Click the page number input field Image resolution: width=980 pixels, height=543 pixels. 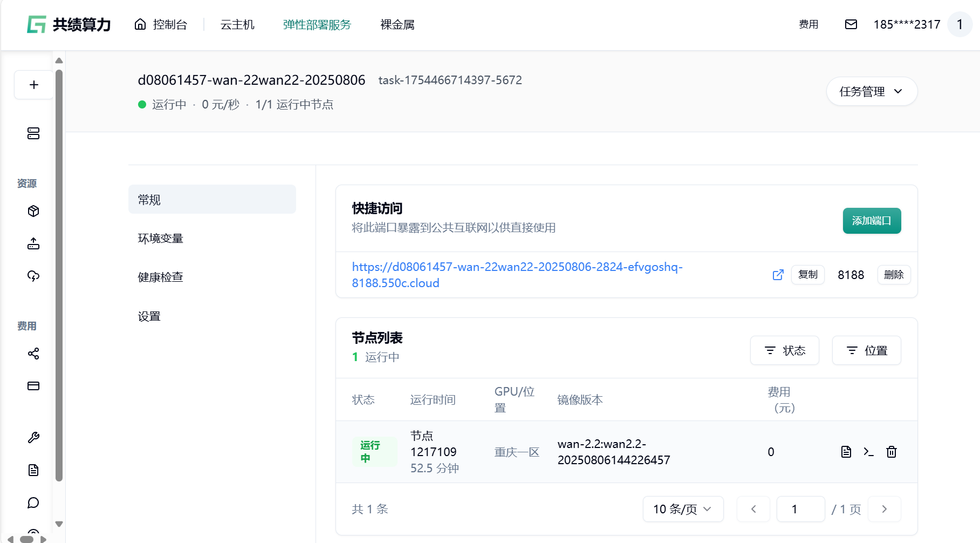point(800,509)
